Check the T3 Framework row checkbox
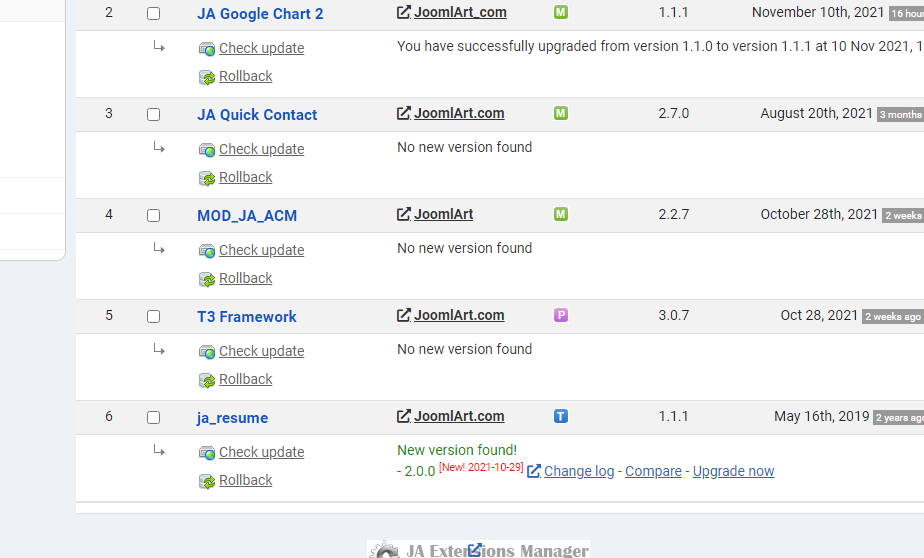924x558 pixels. coord(153,317)
